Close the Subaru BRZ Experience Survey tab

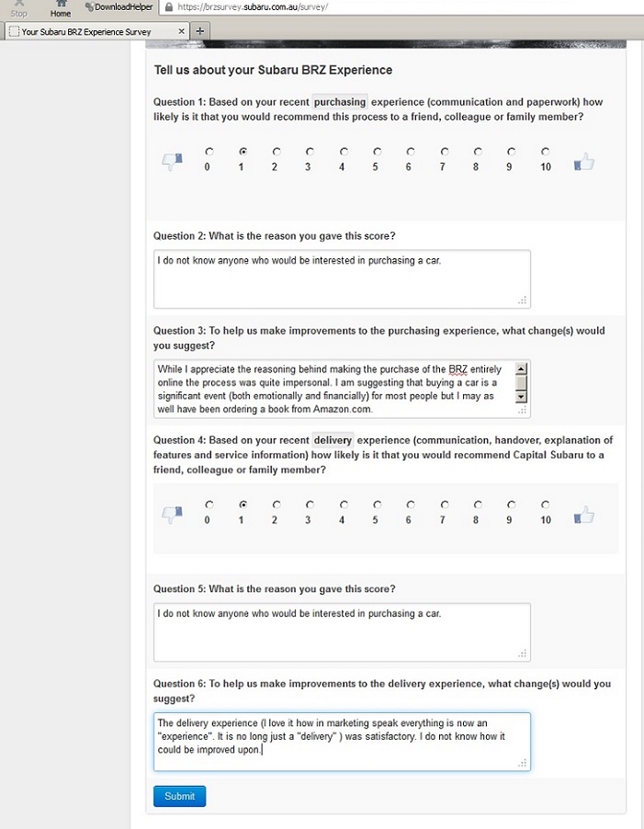[181, 31]
